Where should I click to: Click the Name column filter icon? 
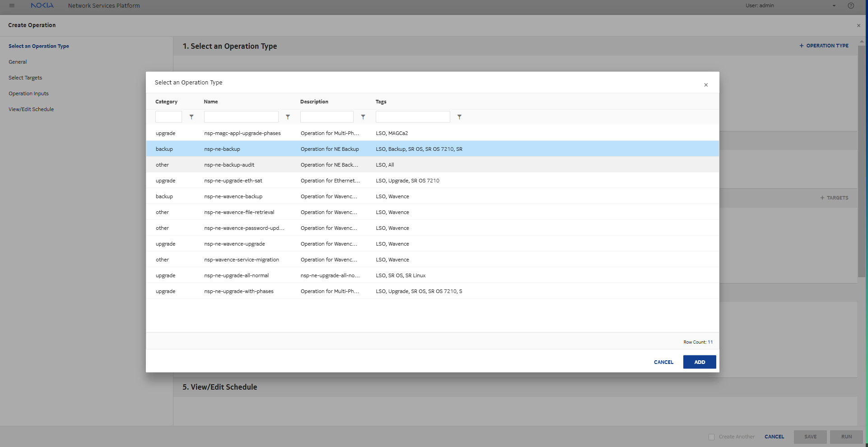coord(288,117)
